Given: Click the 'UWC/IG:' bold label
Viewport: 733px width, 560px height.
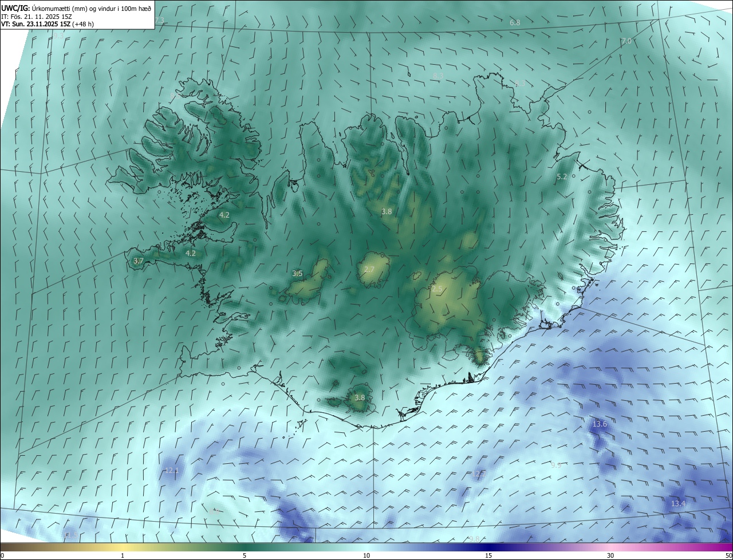Looking at the screenshot, I should pos(16,9).
